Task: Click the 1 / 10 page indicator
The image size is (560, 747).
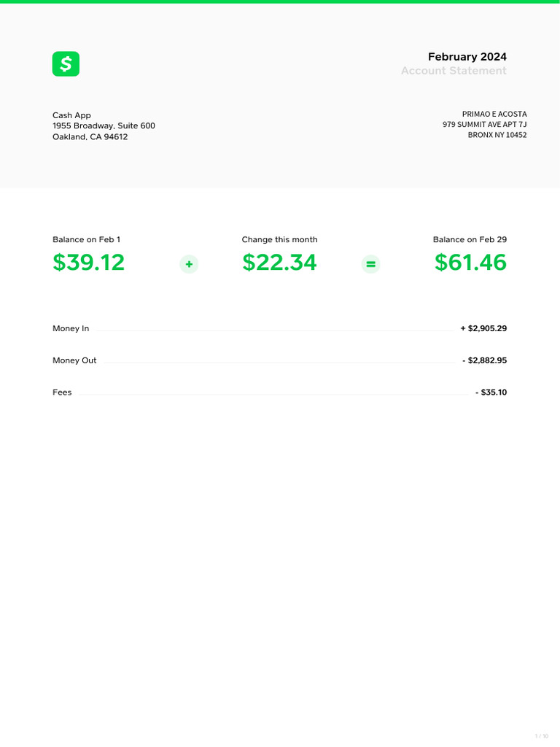Action: (x=541, y=736)
